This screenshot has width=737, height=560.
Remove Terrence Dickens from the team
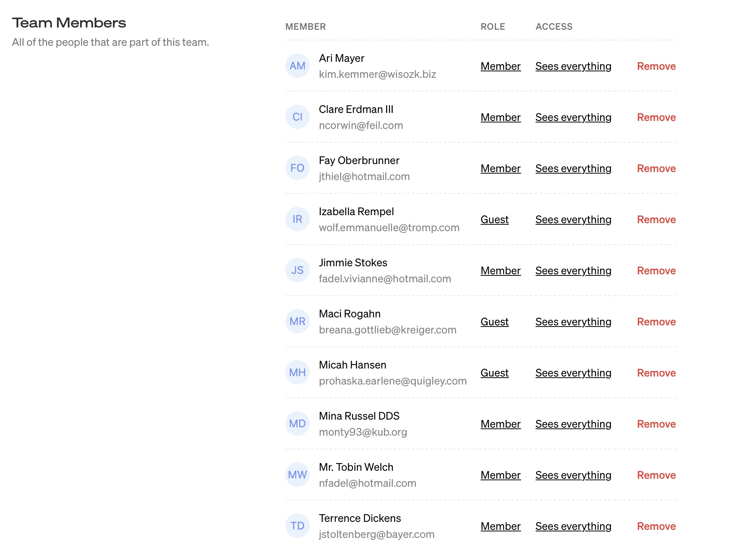[656, 526]
